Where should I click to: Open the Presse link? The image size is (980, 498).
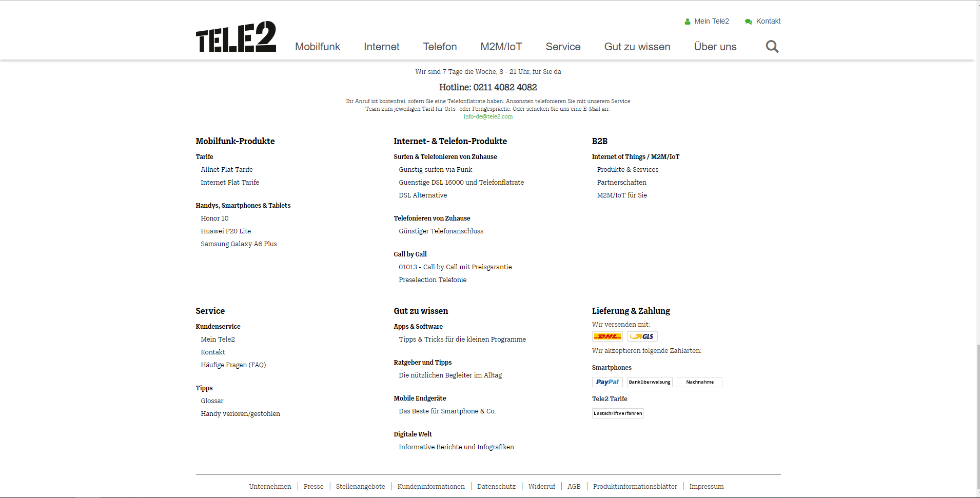tap(313, 487)
